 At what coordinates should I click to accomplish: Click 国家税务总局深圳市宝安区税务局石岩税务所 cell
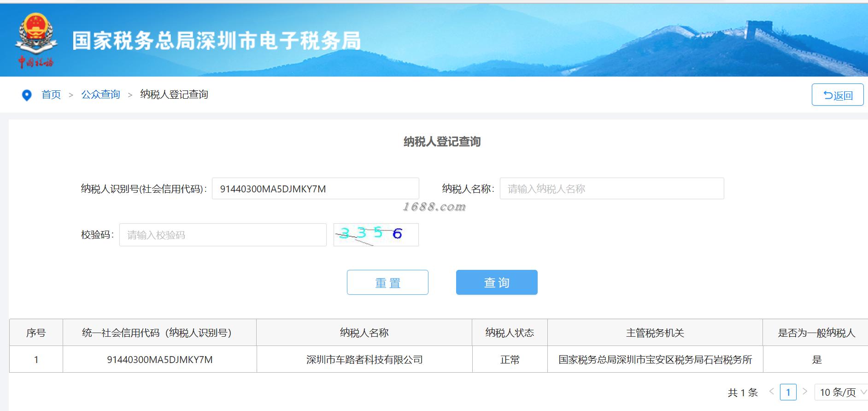(x=655, y=359)
